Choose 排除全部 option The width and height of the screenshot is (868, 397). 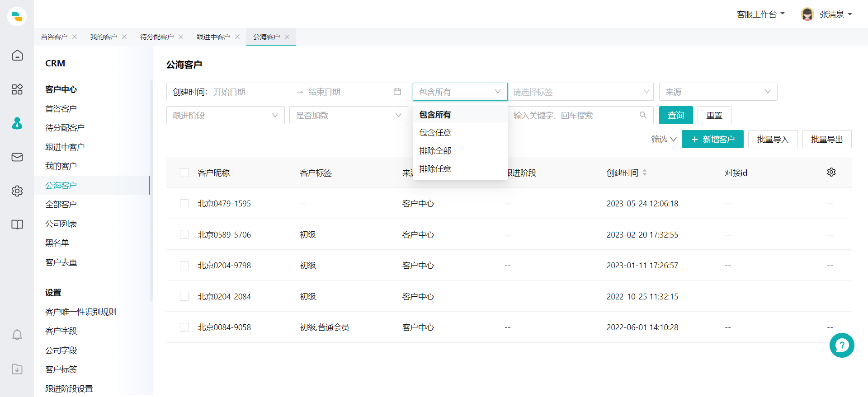pos(460,150)
